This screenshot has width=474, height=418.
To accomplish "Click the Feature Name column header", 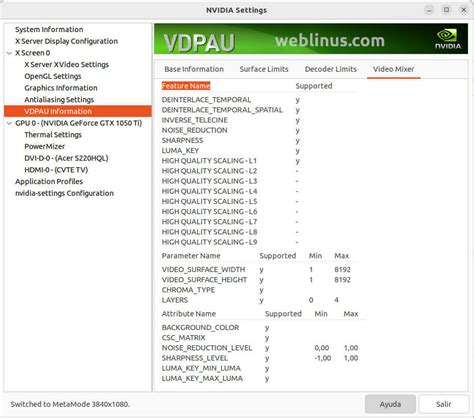I will (186, 86).
